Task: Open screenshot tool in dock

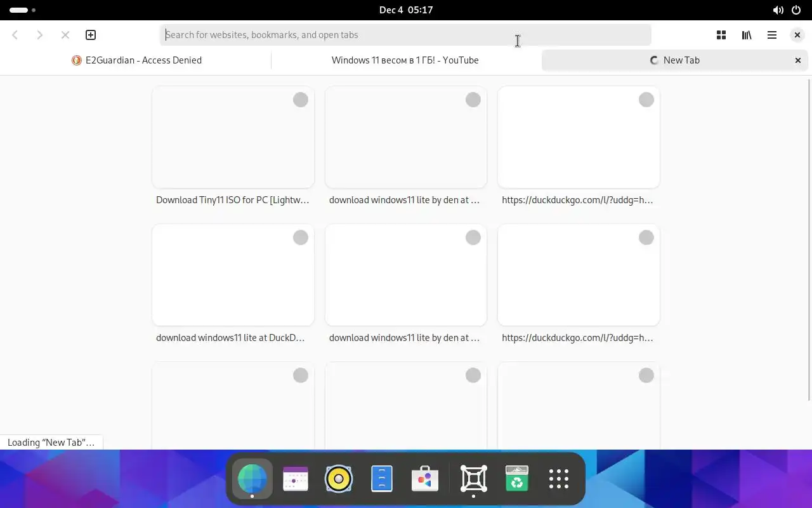Action: (x=474, y=479)
